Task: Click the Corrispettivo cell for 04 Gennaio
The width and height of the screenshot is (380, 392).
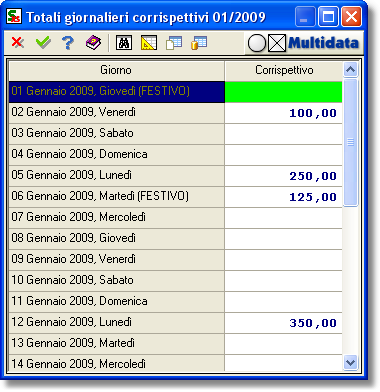Action: pos(284,155)
